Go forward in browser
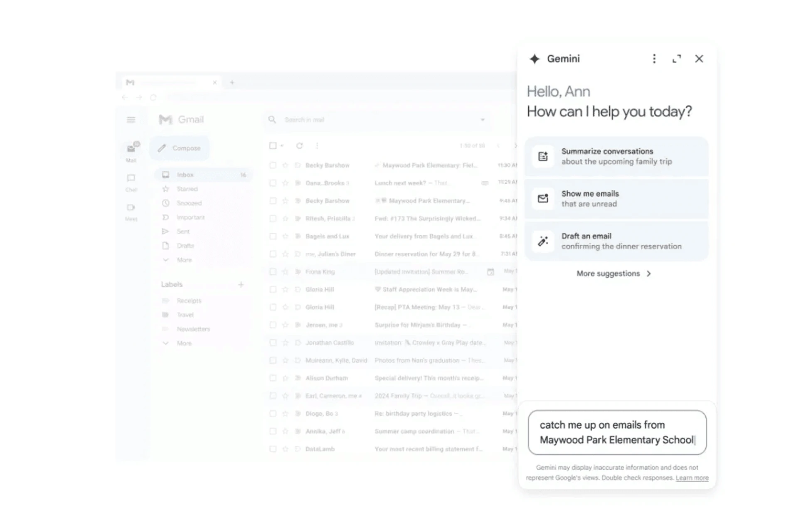This screenshot has height=532, width=798. coord(139,97)
